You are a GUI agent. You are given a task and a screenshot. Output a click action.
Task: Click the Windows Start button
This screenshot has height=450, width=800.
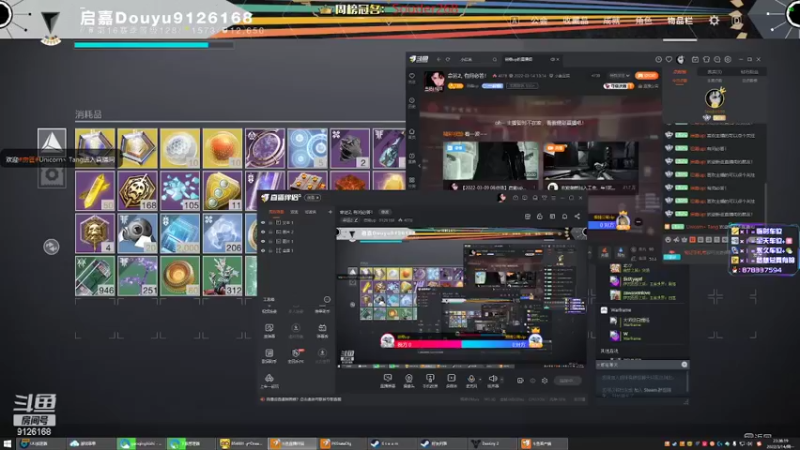click(x=7, y=443)
